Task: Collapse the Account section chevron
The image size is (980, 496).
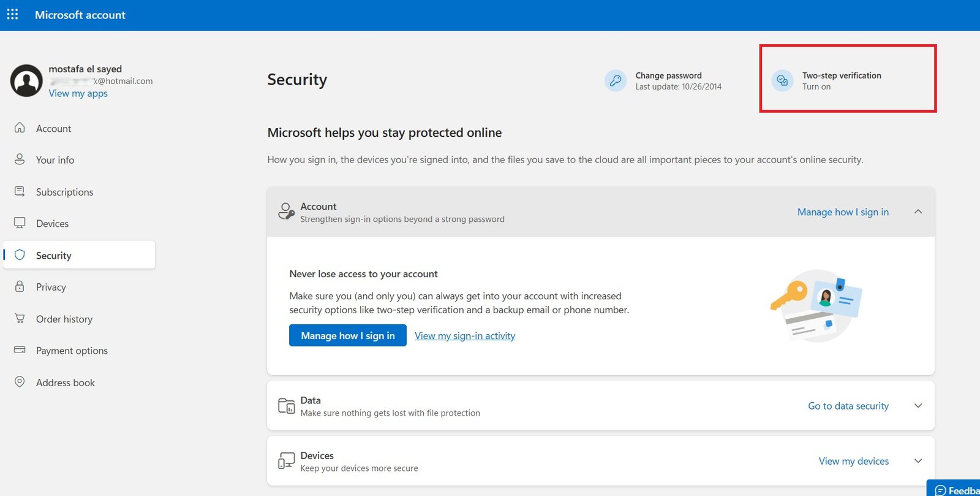Action: (918, 212)
